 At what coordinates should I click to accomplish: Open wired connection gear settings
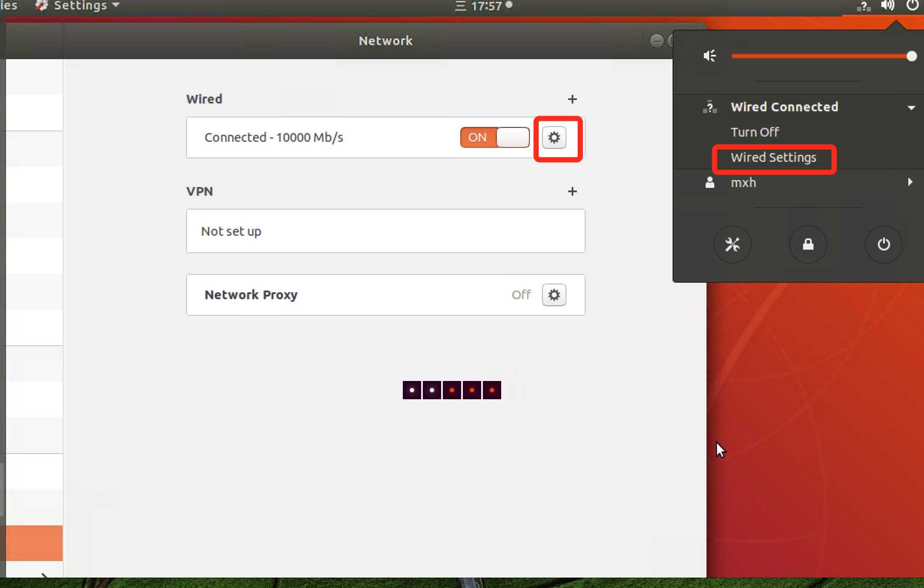pos(554,137)
